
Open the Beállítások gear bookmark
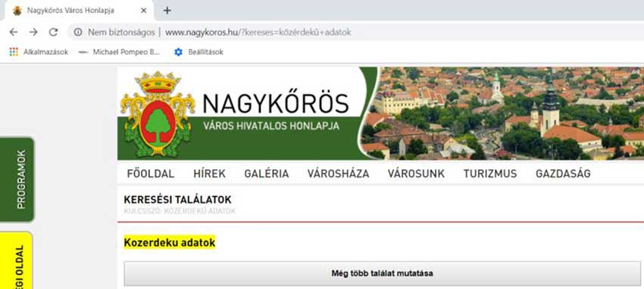pyautogui.click(x=199, y=52)
